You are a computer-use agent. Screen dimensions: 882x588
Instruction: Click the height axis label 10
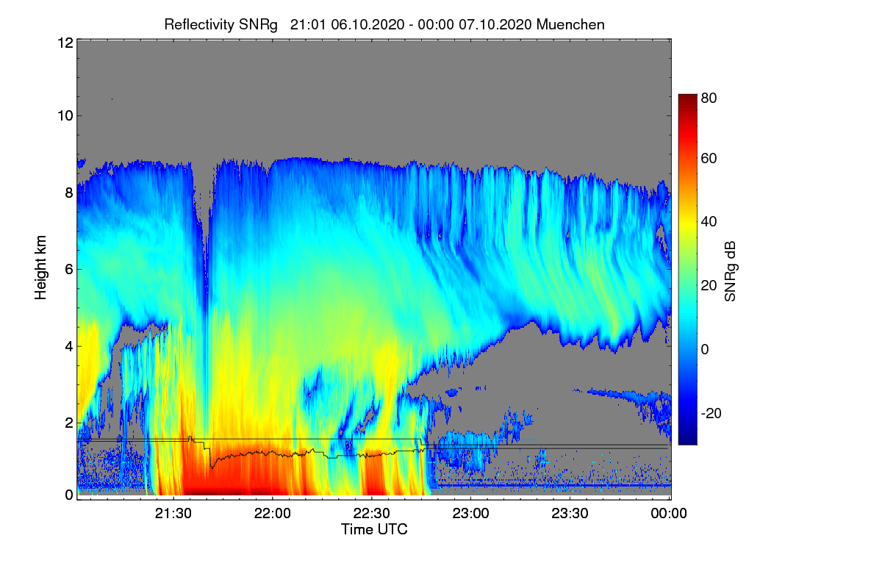pyautogui.click(x=65, y=115)
